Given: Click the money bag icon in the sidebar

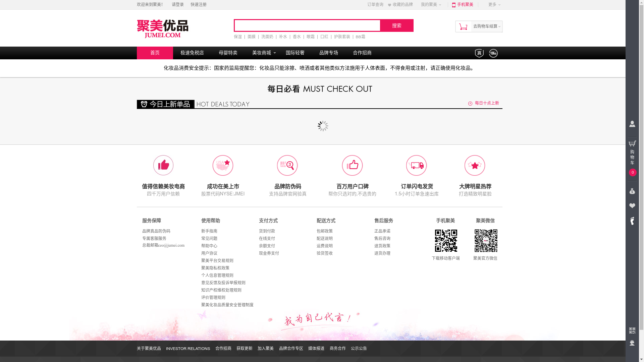Looking at the screenshot, I should click(632, 191).
